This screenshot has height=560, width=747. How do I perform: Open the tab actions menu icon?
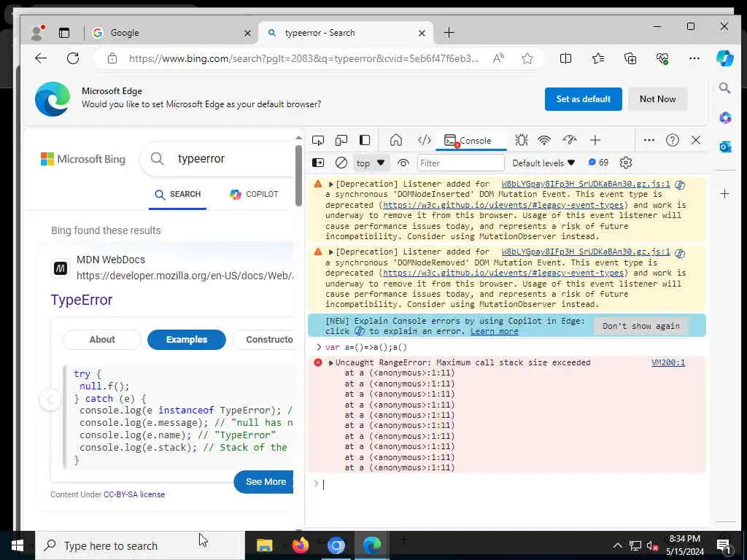click(x=64, y=33)
